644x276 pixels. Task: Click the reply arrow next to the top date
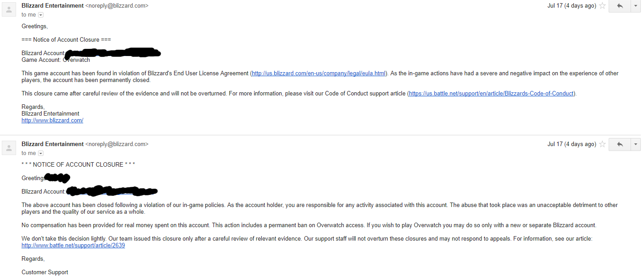point(620,6)
